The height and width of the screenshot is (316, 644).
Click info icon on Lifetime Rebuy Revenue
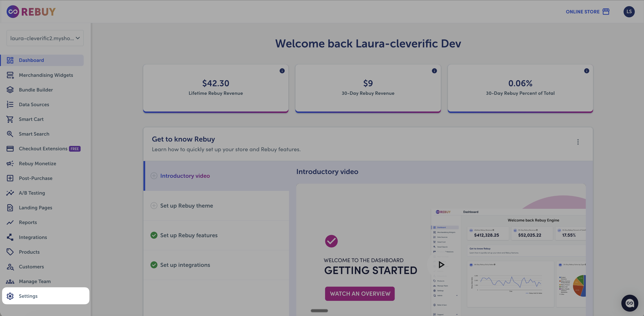tap(282, 71)
